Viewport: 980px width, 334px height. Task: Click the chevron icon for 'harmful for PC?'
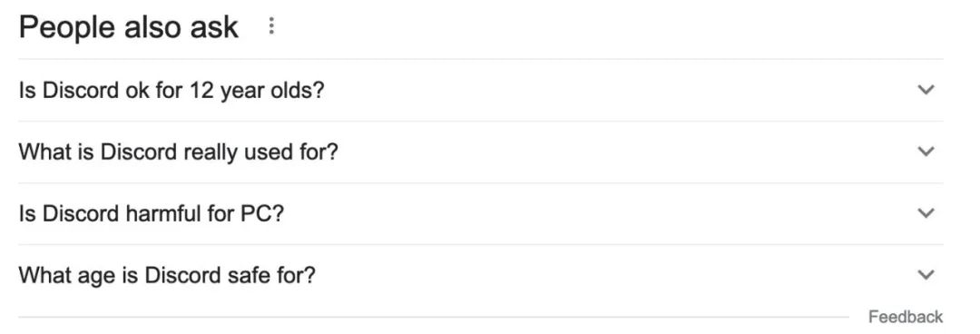pyautogui.click(x=926, y=212)
